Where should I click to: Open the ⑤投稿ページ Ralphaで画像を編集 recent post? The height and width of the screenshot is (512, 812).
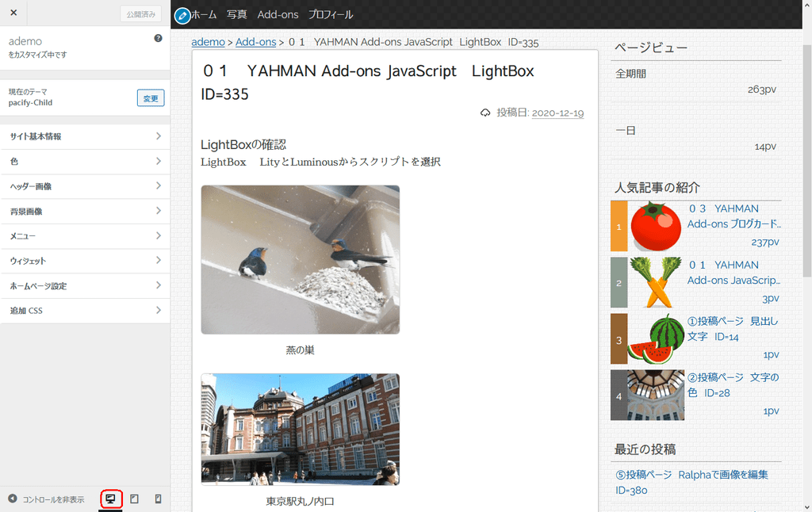pyautogui.click(x=691, y=483)
